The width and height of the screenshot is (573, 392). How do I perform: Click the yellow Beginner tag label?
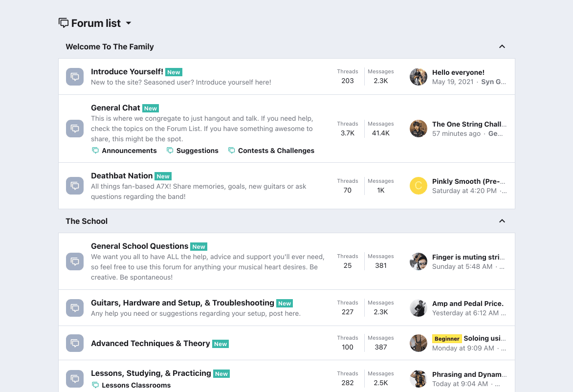(x=447, y=339)
